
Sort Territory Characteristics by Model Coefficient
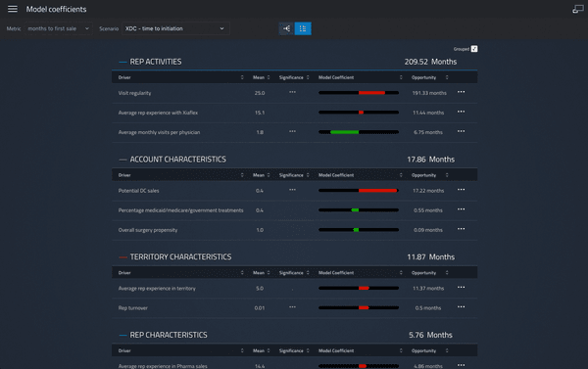(401, 273)
